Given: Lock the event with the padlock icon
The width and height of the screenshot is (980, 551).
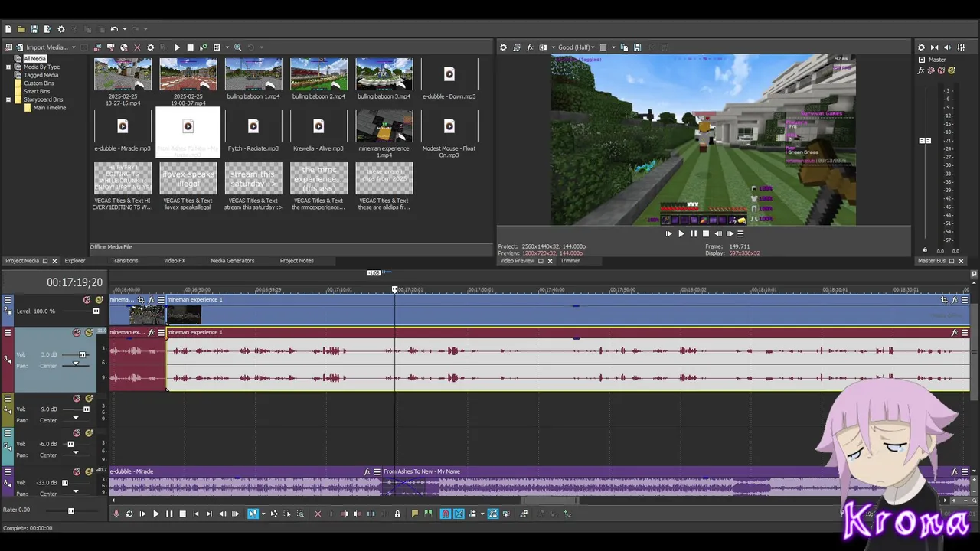Looking at the screenshot, I should pos(397,514).
